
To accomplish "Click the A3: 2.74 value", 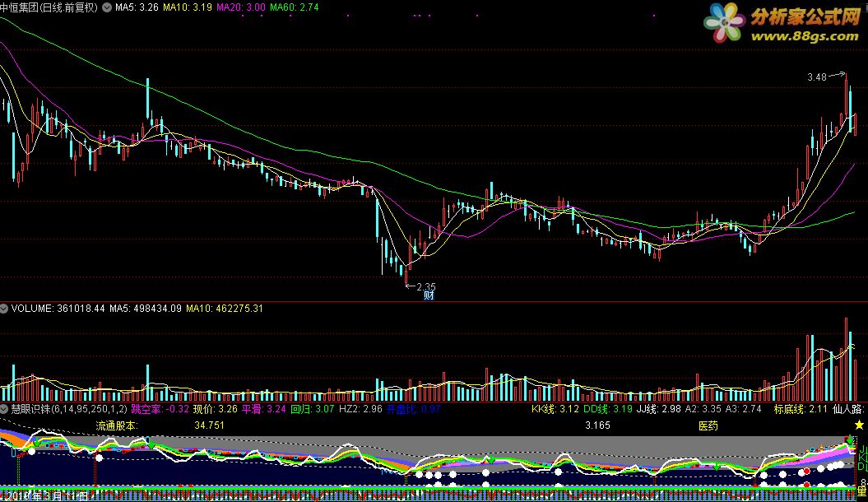I will tap(744, 409).
